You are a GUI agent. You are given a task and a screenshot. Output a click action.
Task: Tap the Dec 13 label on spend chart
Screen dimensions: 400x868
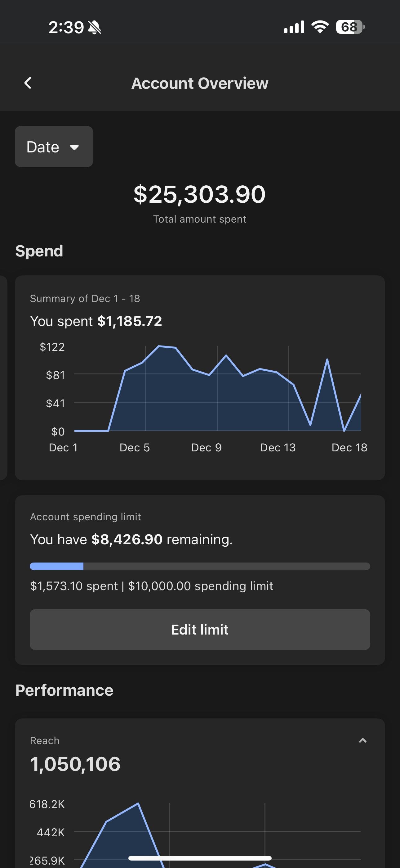coord(278,447)
